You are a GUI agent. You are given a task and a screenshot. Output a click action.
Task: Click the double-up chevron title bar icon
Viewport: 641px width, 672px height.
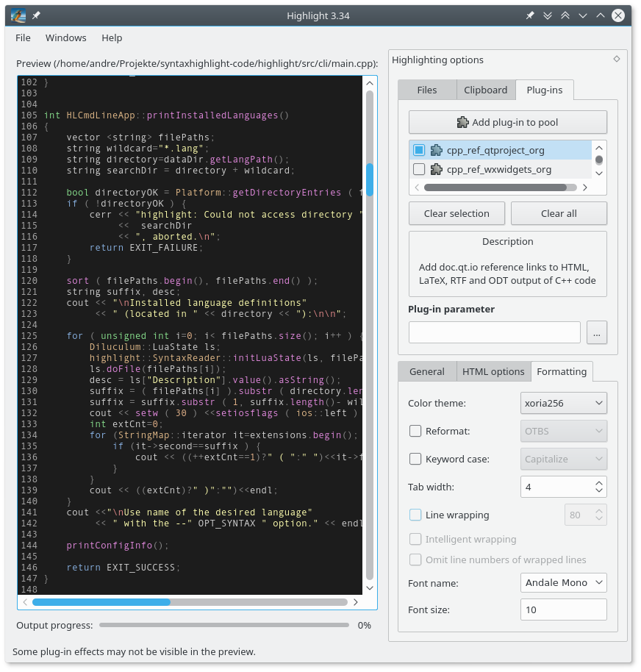tap(565, 16)
